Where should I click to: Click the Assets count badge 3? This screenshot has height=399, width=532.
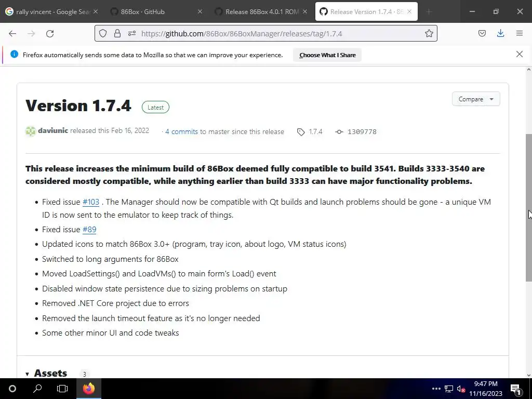click(x=85, y=374)
